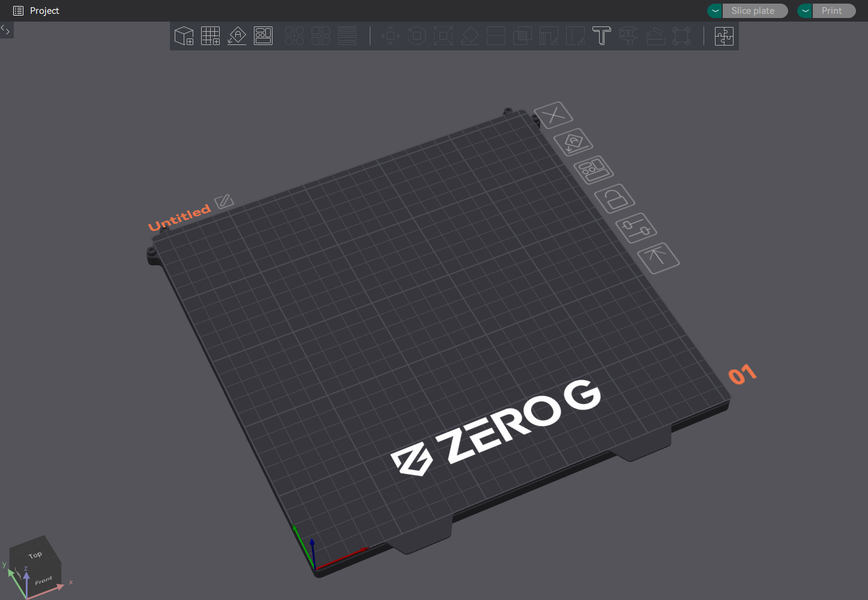The image size is (868, 600).
Task: Edit the plate name with the pencil icon
Action: coord(225,201)
